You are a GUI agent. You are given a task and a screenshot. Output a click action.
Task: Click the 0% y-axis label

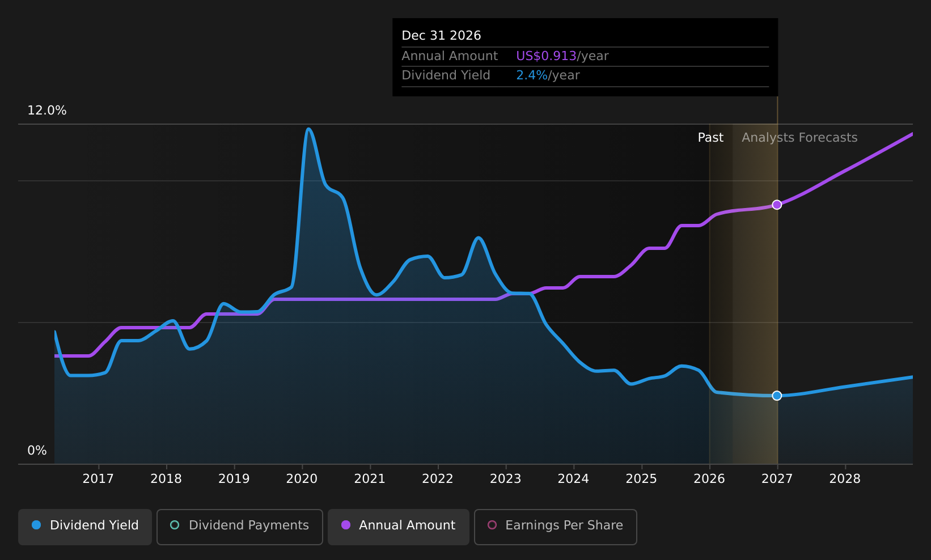tap(37, 451)
